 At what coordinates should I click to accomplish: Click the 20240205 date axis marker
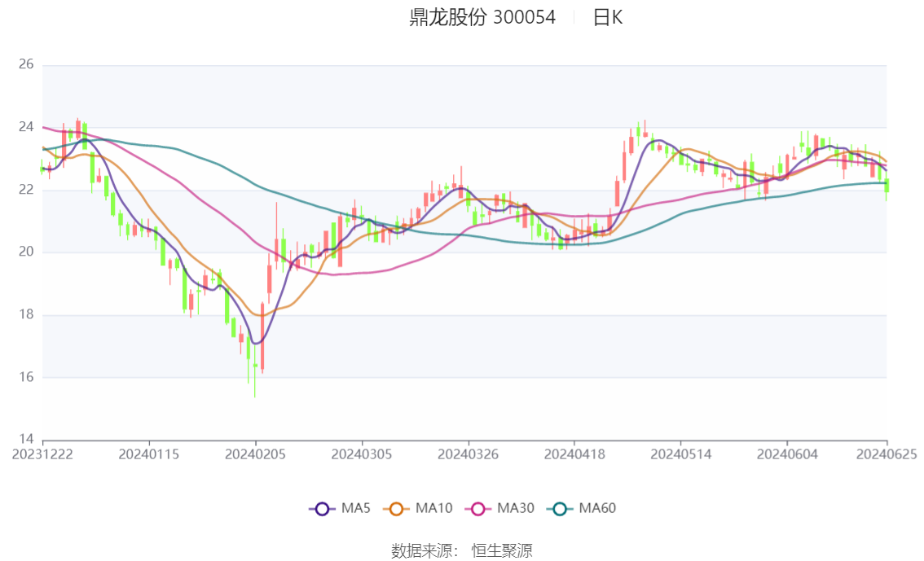pyautogui.click(x=255, y=454)
